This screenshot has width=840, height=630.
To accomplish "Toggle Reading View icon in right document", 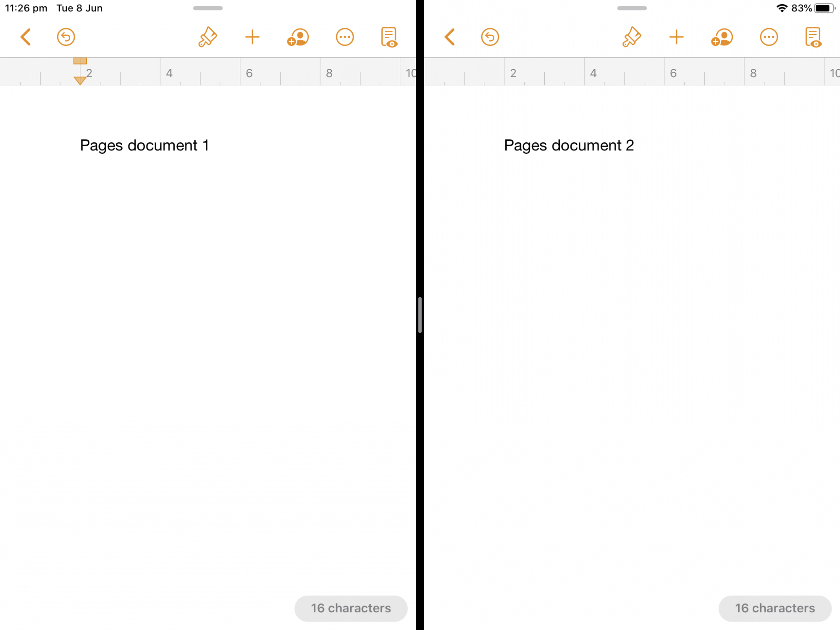I will pos(813,37).
